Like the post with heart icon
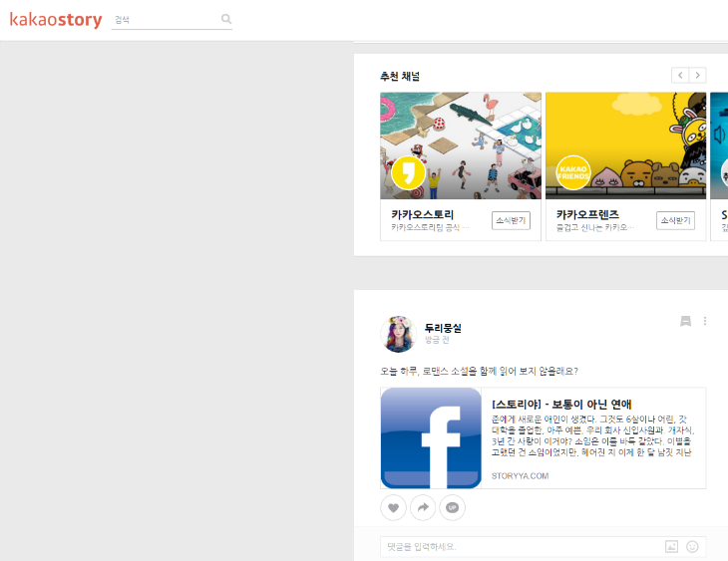The width and height of the screenshot is (728, 561). [x=393, y=507]
